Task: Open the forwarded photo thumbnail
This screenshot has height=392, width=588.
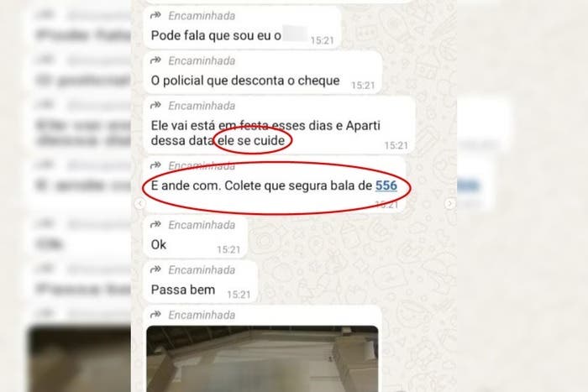Action: coord(262,358)
